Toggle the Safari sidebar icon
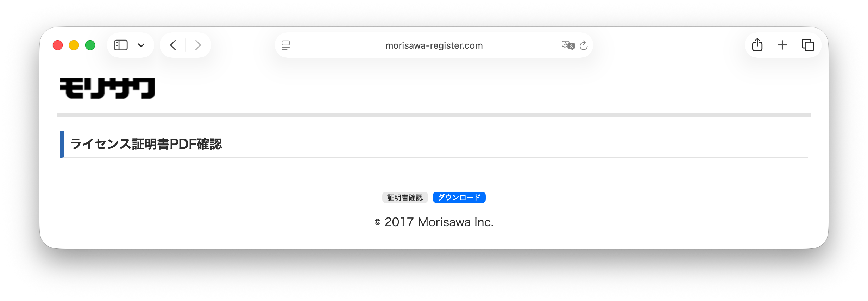 (x=121, y=45)
